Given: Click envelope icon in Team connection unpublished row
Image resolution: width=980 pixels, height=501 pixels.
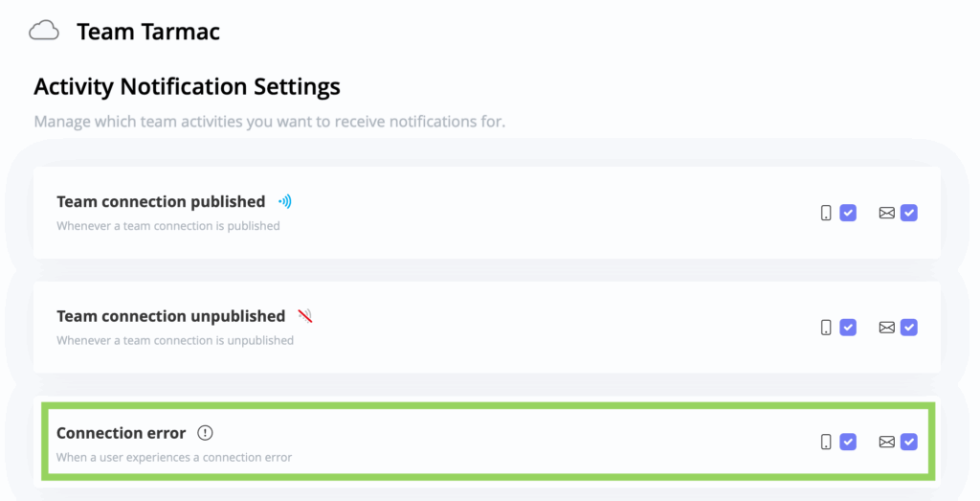Looking at the screenshot, I should [886, 328].
